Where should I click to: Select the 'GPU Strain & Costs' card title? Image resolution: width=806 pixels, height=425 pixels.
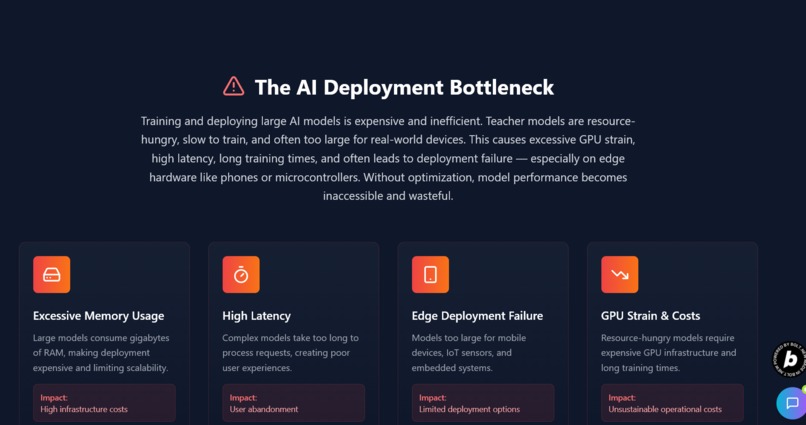coord(650,316)
